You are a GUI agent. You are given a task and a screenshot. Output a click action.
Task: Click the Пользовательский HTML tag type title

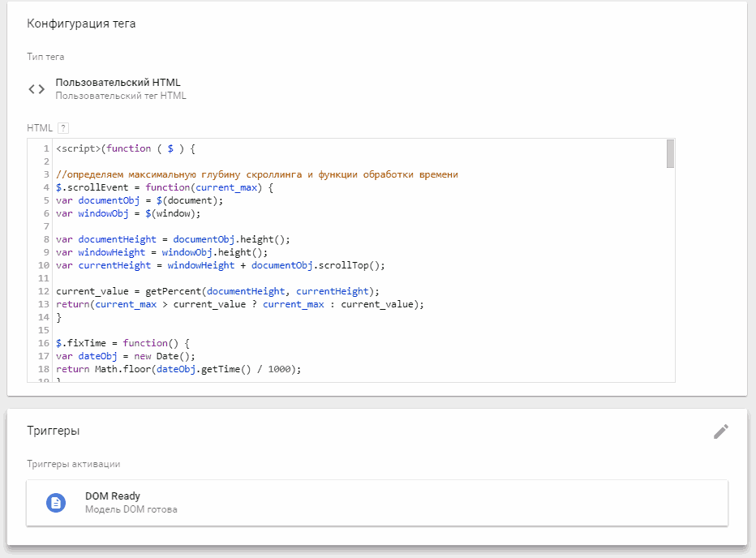118,83
